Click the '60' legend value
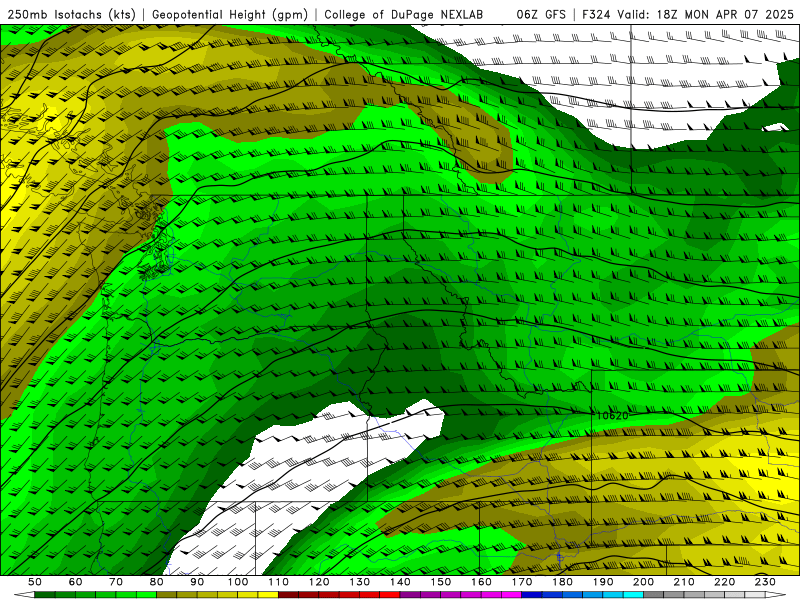800x600 pixels. [76, 582]
